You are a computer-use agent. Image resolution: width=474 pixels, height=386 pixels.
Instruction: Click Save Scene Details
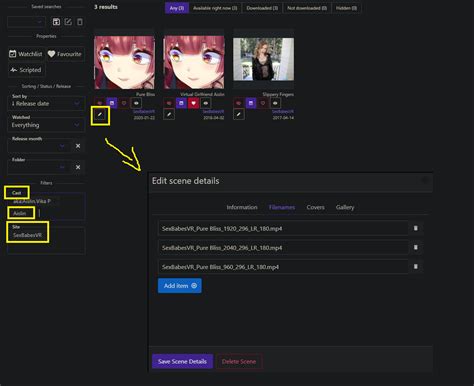[x=182, y=361]
